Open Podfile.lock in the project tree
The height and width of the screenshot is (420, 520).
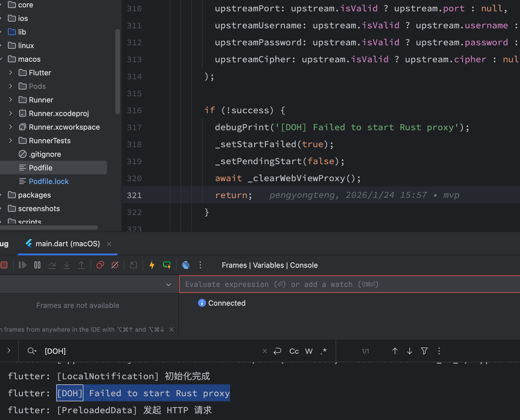[49, 181]
